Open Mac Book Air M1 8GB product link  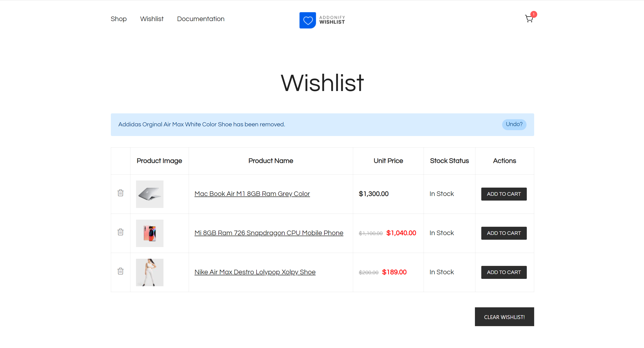pyautogui.click(x=252, y=194)
